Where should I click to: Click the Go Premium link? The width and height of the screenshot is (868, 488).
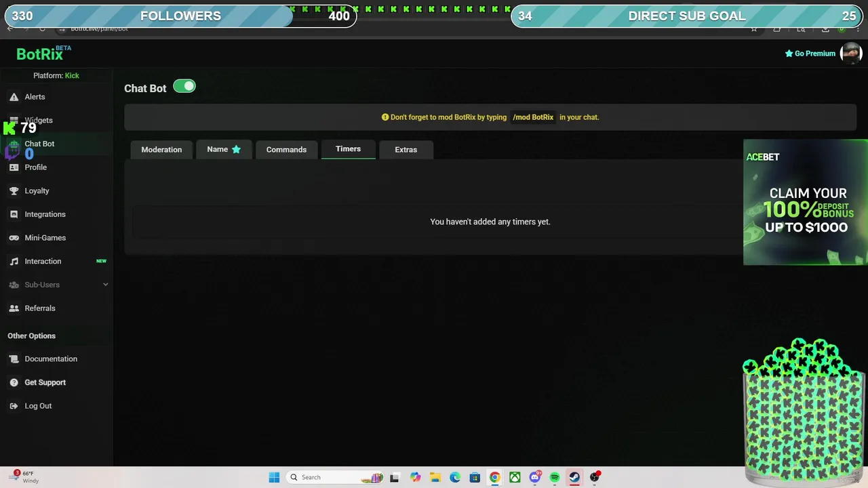[x=810, y=54]
